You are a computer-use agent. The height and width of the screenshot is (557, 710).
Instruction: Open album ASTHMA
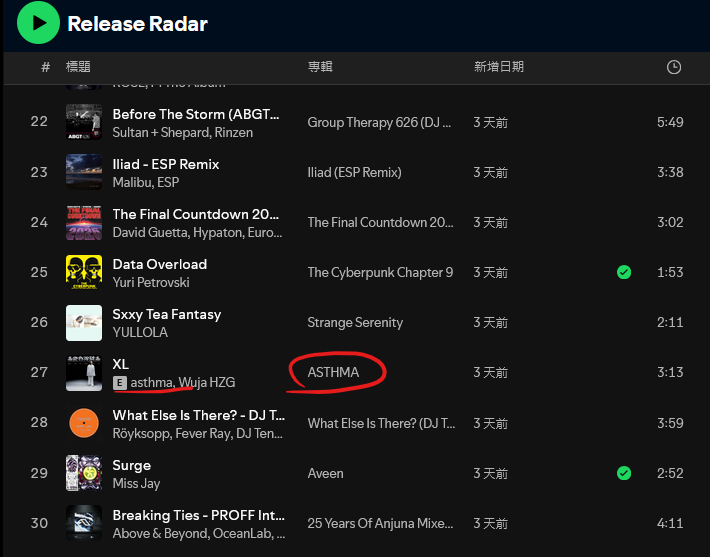tap(333, 372)
